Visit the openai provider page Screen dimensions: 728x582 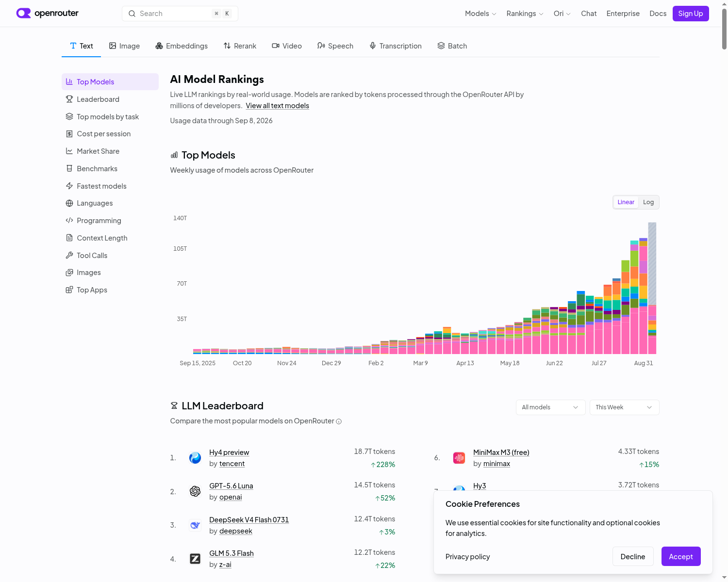(x=231, y=497)
